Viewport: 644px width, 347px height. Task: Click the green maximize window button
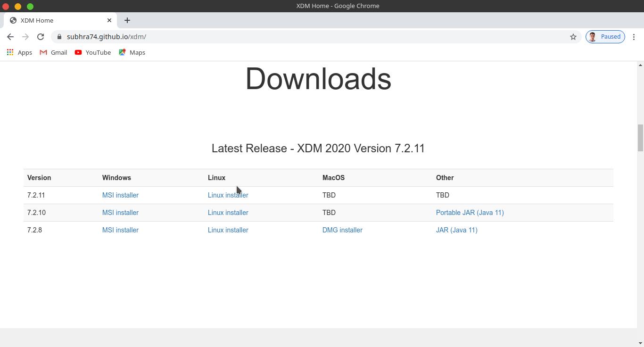pos(30,6)
